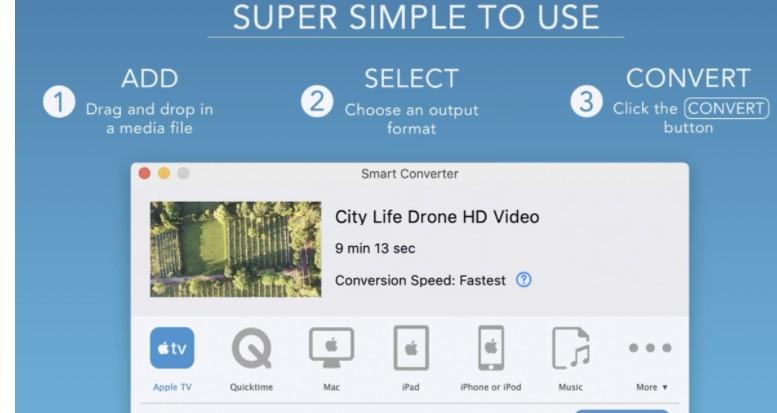The width and height of the screenshot is (777, 413).
Task: Minimize the window with the yellow button
Action: (x=164, y=174)
